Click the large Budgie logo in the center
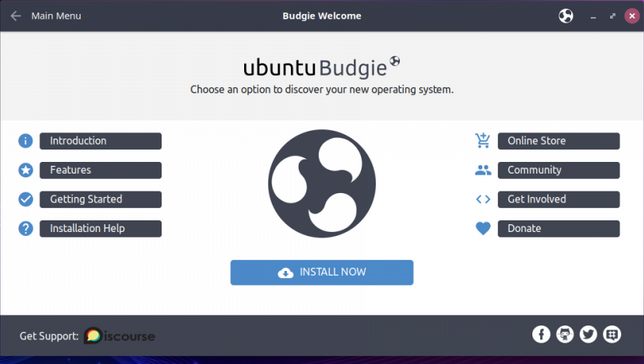Image resolution: width=644 pixels, height=364 pixels. point(322,184)
